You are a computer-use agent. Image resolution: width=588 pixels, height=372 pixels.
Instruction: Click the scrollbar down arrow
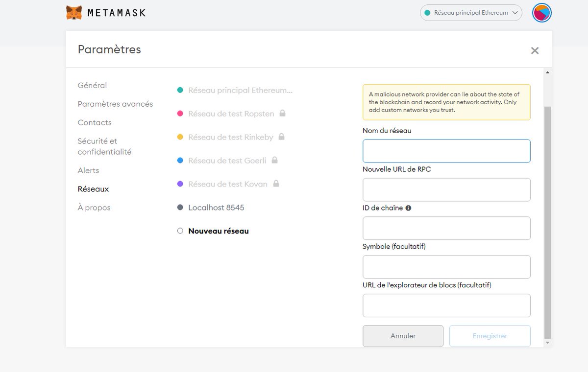coord(548,343)
